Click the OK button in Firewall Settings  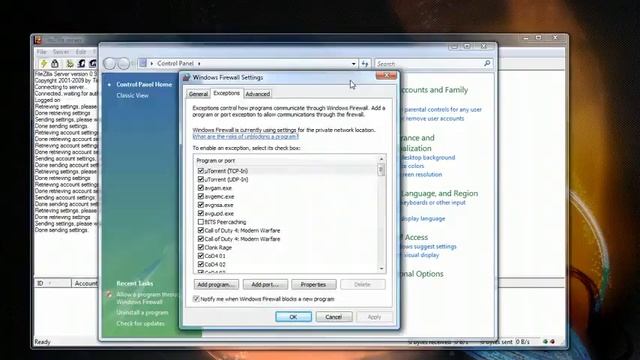tap(293, 317)
